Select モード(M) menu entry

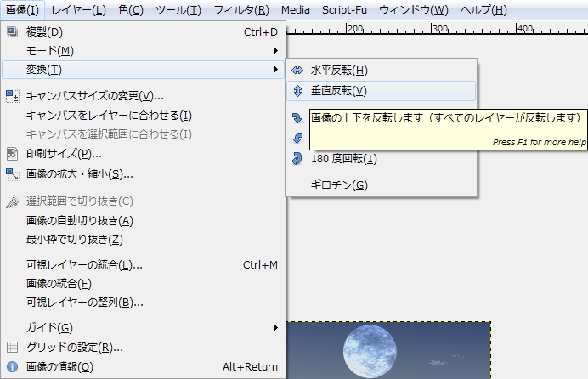click(x=143, y=51)
